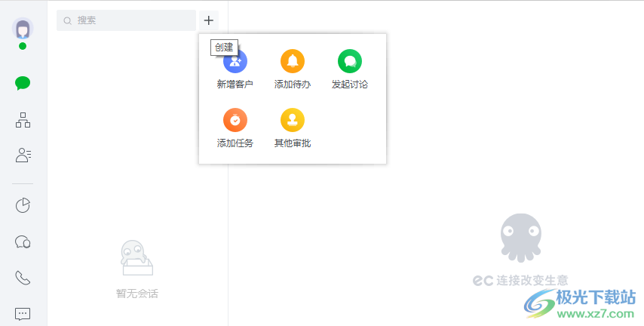
Task: Click the search input field
Action: tap(126, 20)
